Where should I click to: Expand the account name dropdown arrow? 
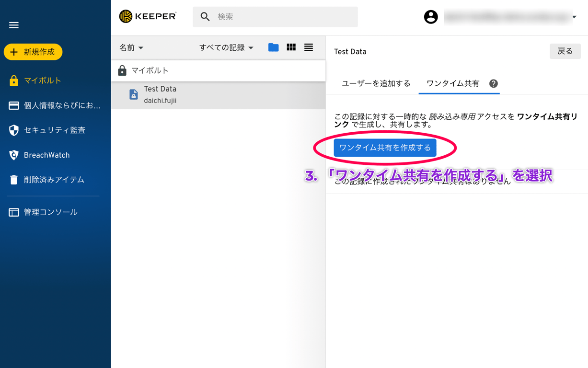[x=574, y=16]
